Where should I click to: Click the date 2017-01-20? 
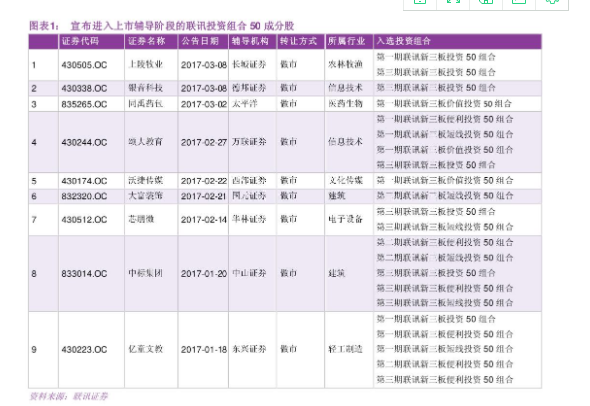[x=204, y=274]
